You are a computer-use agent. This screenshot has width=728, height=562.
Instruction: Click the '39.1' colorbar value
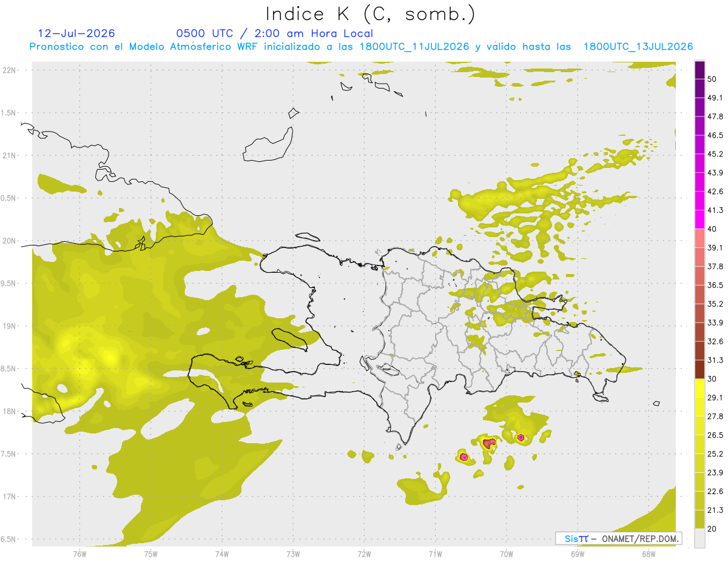pos(715,247)
